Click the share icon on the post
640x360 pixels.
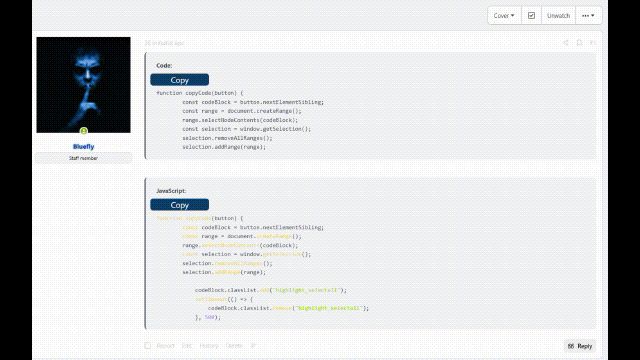tap(566, 42)
